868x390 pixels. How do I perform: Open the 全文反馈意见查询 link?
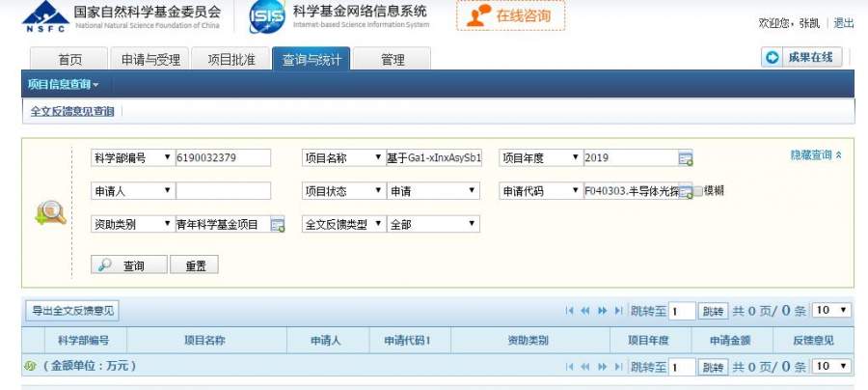click(x=72, y=111)
